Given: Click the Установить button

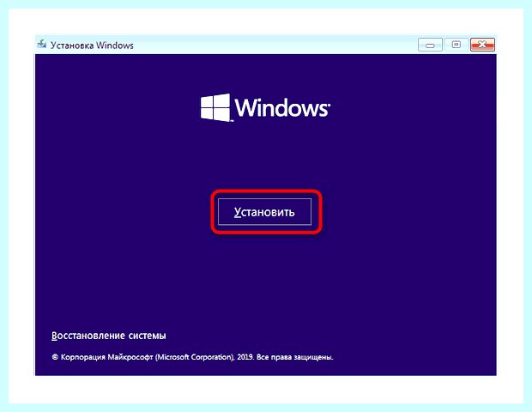Looking at the screenshot, I should tap(264, 212).
